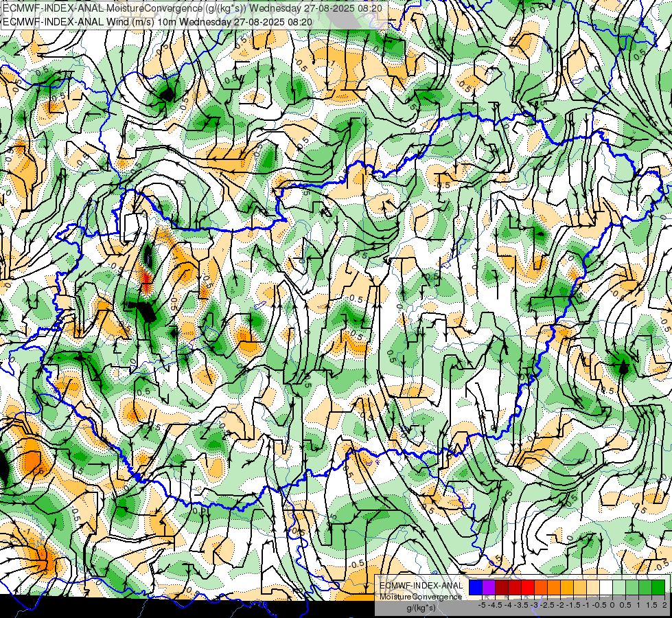The width and height of the screenshot is (672, 618).
Task: Choose the legend swatch between -1.5 and -1
Action: (567, 588)
